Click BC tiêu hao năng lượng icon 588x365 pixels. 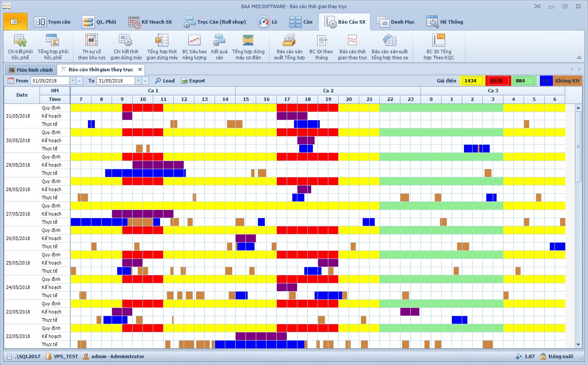click(194, 47)
